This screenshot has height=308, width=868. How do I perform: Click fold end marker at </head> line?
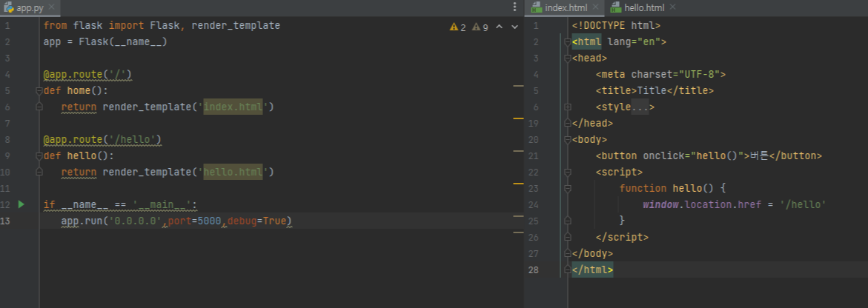pyautogui.click(x=567, y=124)
